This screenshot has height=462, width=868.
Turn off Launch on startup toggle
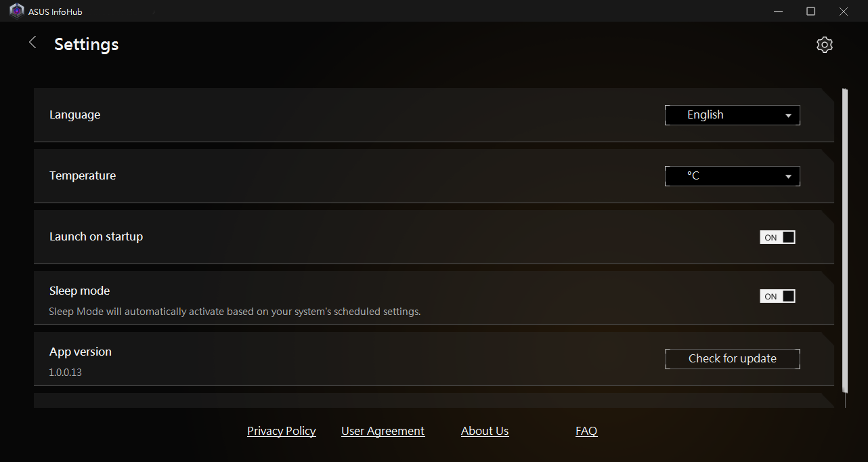pyautogui.click(x=777, y=237)
